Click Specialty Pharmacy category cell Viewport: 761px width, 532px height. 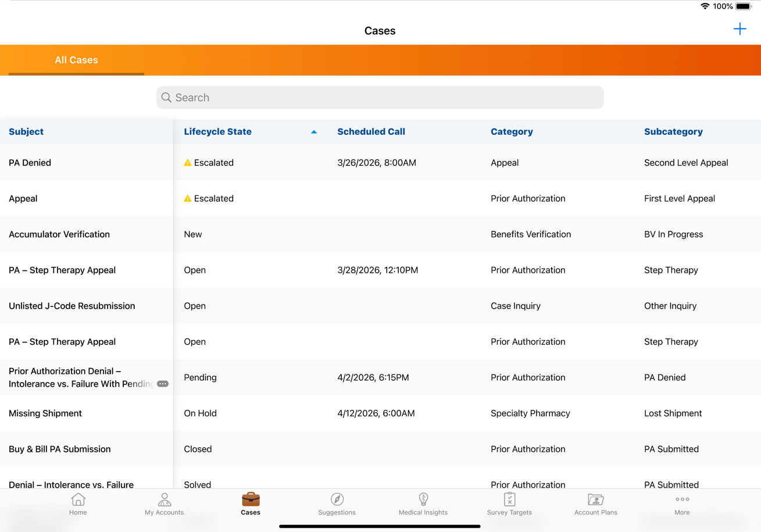[530, 413]
